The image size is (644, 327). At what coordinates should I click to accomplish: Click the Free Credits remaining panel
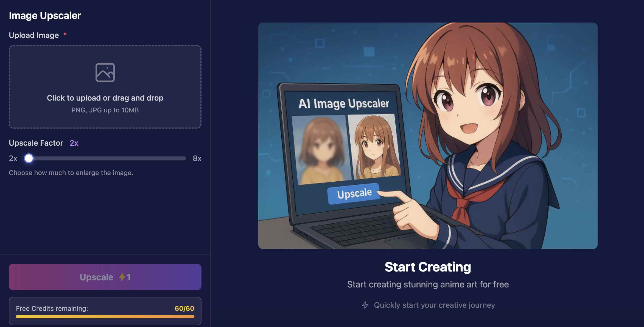pyautogui.click(x=105, y=311)
